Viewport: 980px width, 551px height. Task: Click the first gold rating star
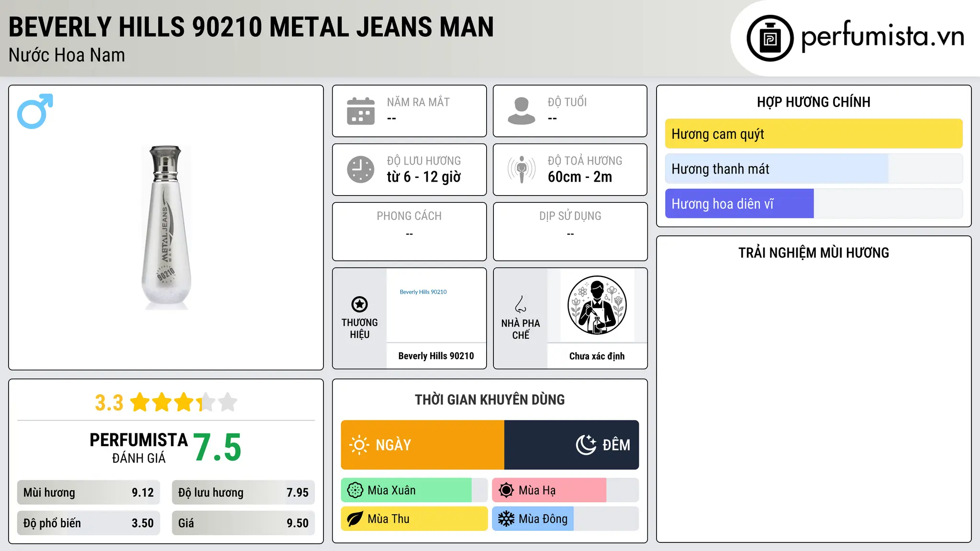[x=140, y=402]
